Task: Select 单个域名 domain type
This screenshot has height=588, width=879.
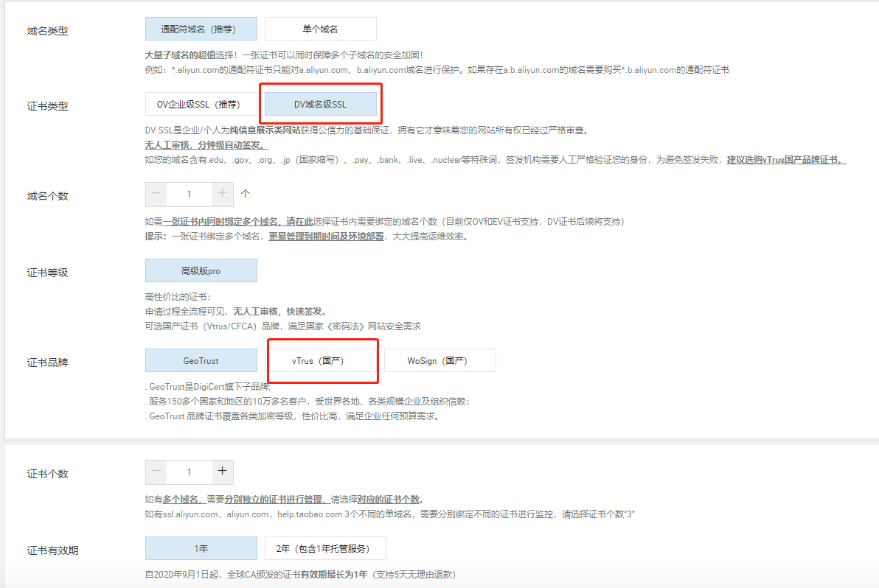Action: [320, 29]
